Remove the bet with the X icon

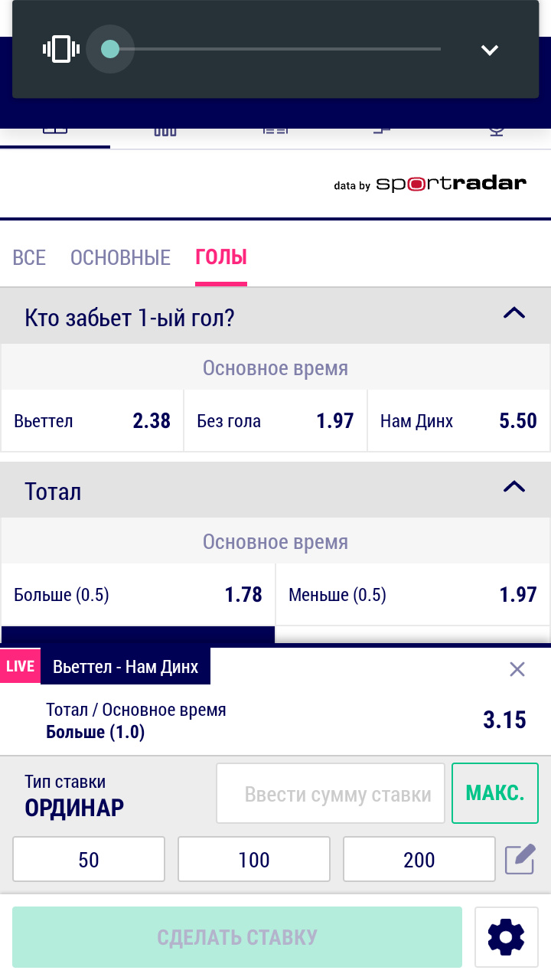tap(517, 670)
